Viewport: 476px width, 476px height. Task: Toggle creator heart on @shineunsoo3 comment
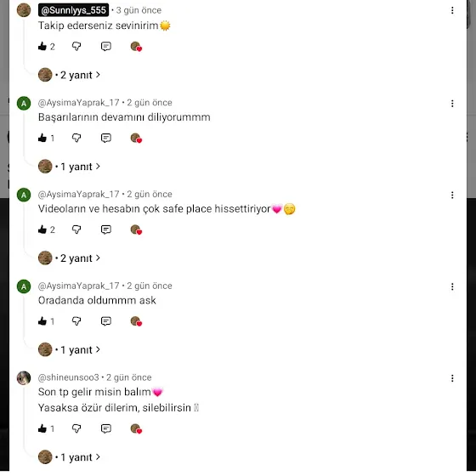136,429
